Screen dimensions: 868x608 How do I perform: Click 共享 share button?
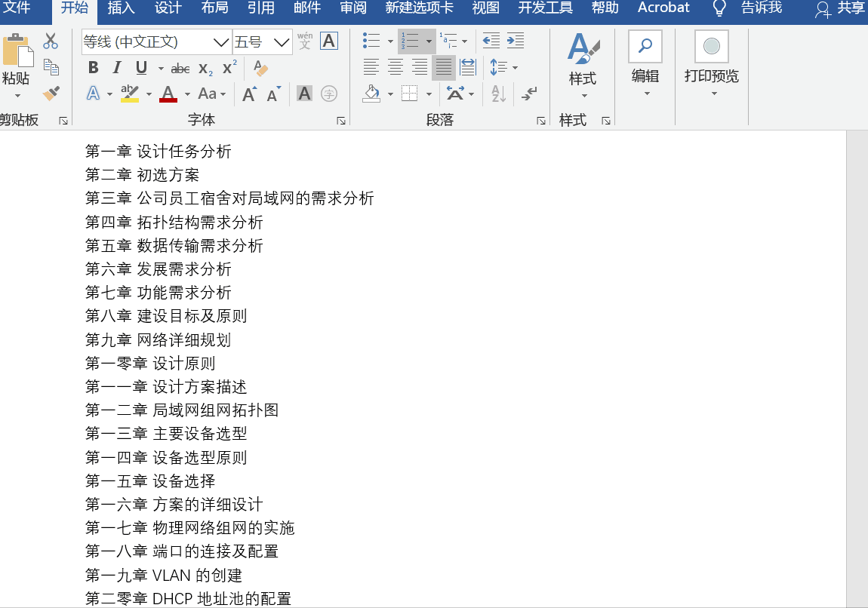pyautogui.click(x=840, y=8)
